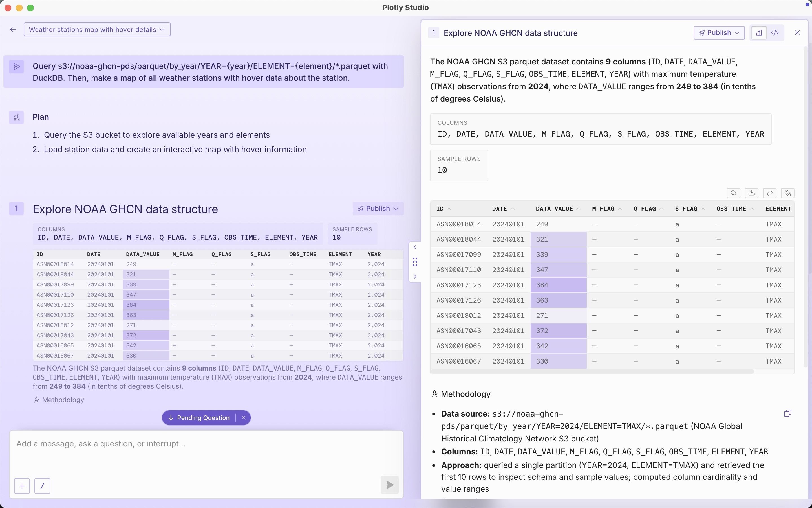Click the Plan icon
The image size is (812, 508).
[x=16, y=117]
